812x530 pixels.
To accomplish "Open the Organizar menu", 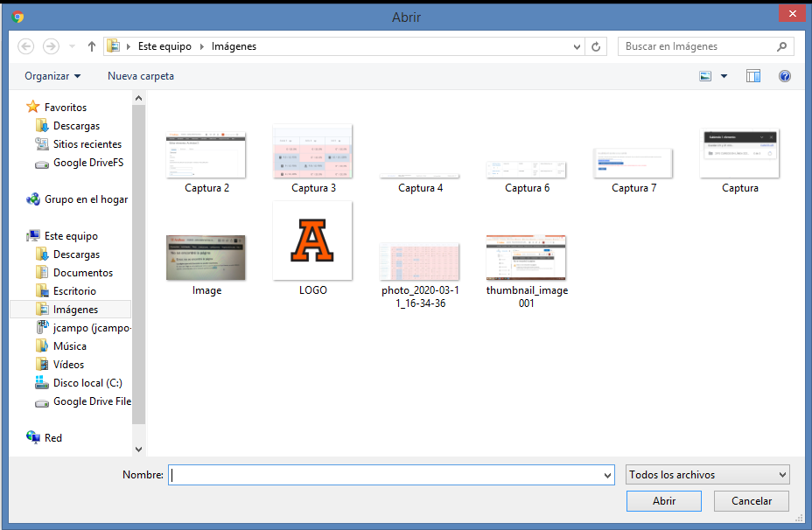I will pyautogui.click(x=52, y=76).
